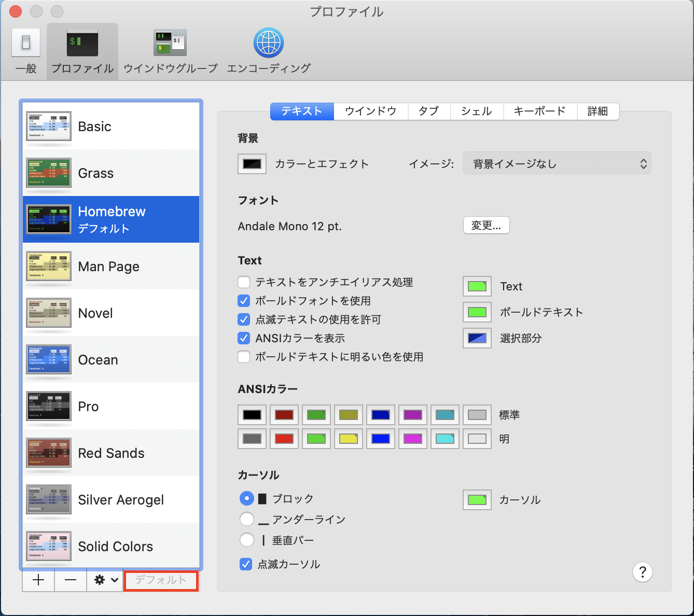Viewport: 694px width, 616px height.
Task: Select the Novel profile
Action: coord(111,313)
